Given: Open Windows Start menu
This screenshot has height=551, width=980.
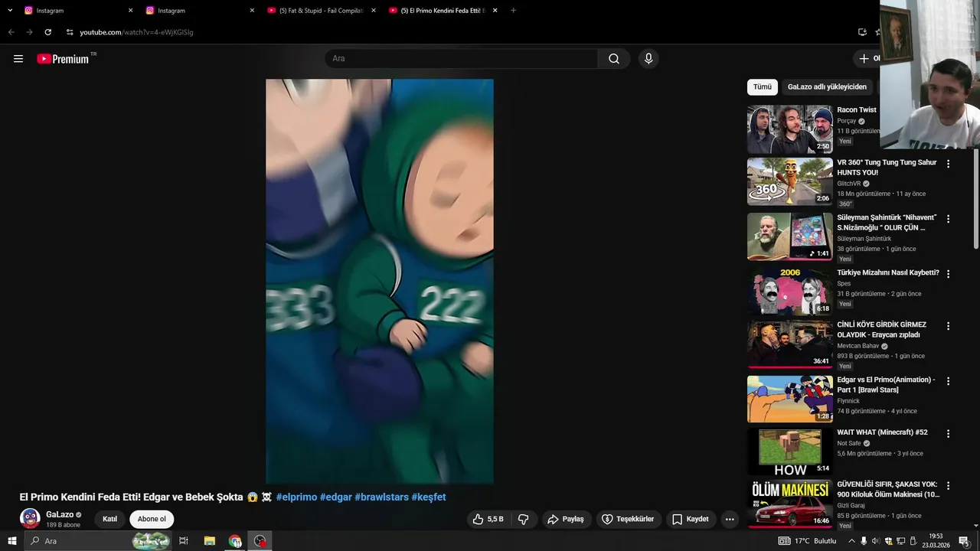Looking at the screenshot, I should click(x=12, y=541).
